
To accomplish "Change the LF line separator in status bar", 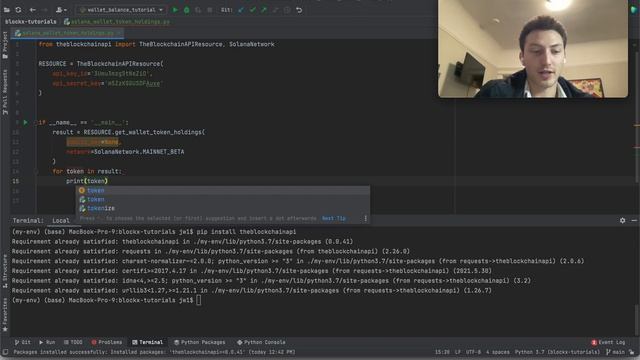I will [458, 352].
